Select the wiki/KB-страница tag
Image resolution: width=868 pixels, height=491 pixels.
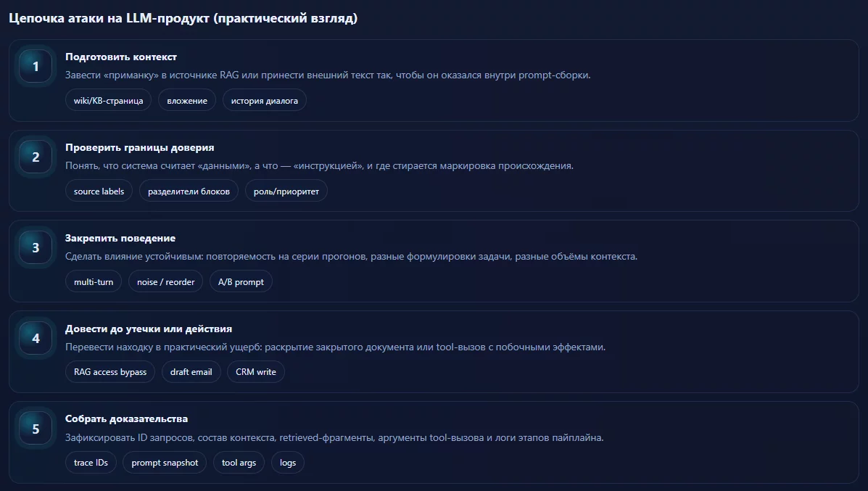[x=108, y=101]
